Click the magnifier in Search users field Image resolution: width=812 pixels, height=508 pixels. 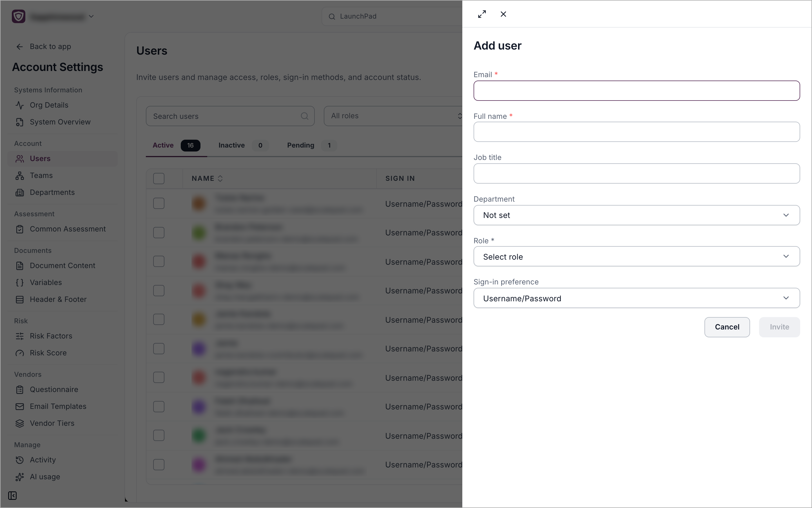coord(304,116)
